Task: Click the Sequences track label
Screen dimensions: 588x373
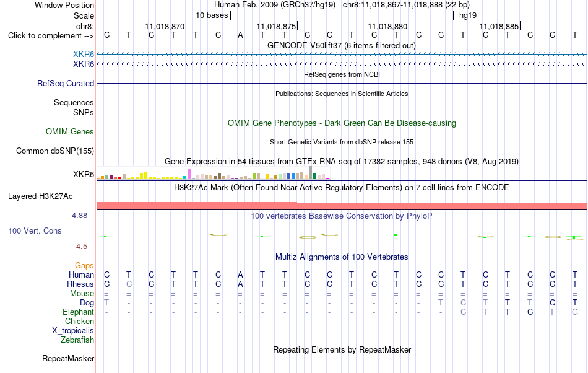Action: pos(74,102)
